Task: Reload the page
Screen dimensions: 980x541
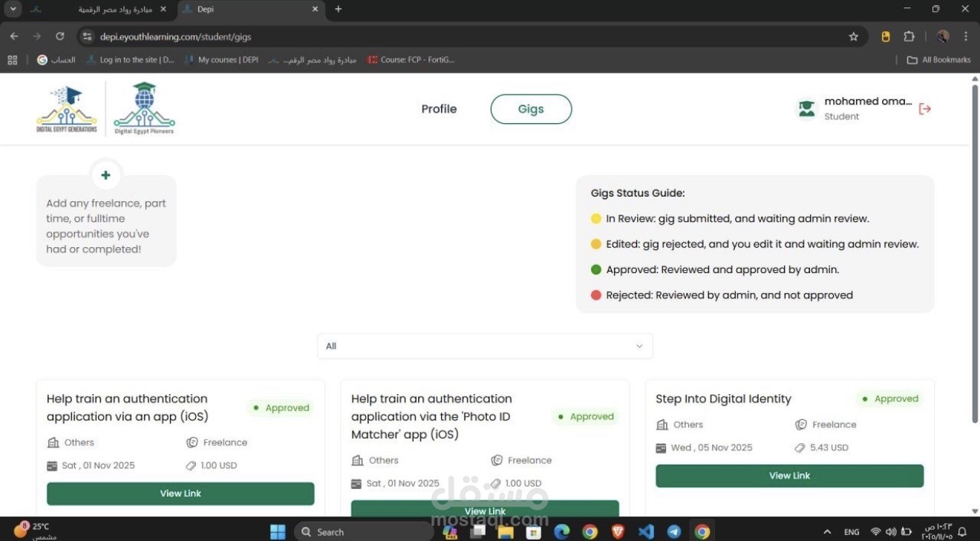Action: point(60,36)
